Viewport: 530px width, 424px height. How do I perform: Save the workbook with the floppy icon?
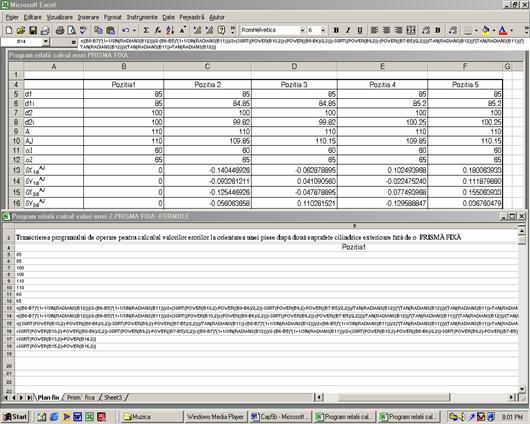[x=33, y=30]
